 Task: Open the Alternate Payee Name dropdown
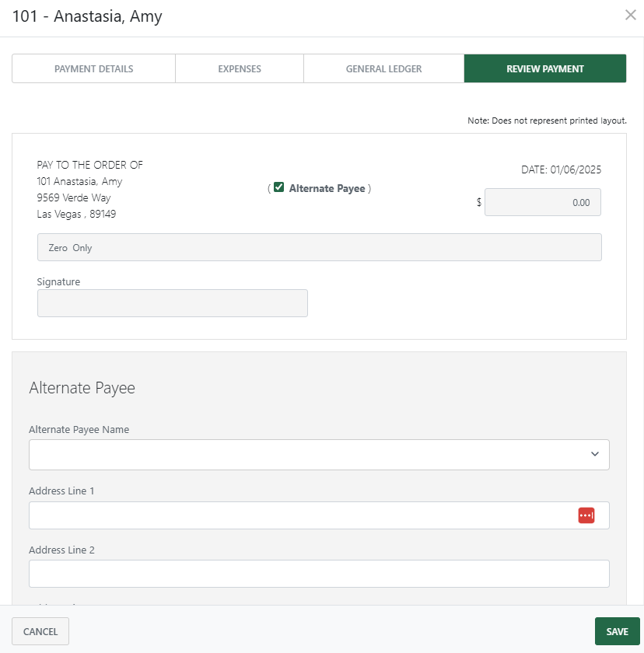tap(319, 454)
